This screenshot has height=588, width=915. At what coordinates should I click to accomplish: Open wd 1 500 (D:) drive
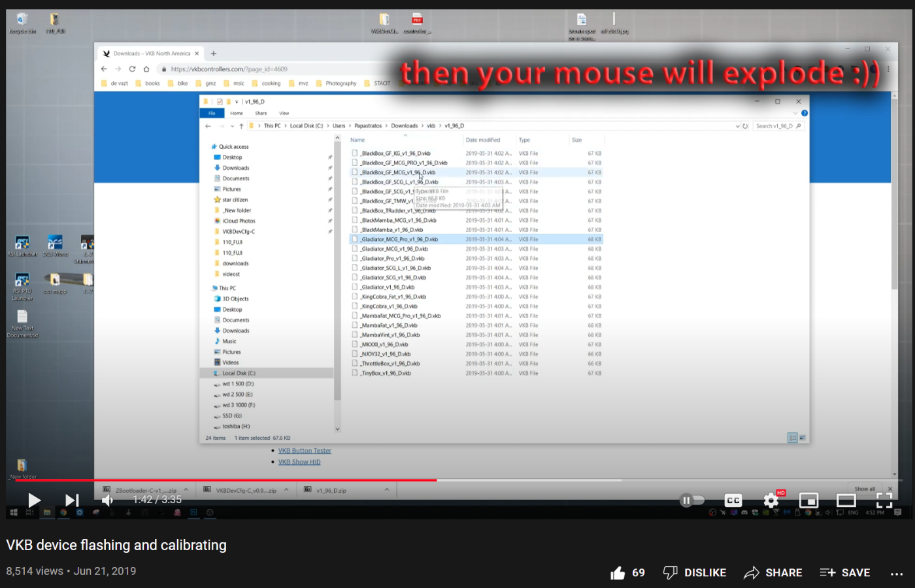[238, 384]
